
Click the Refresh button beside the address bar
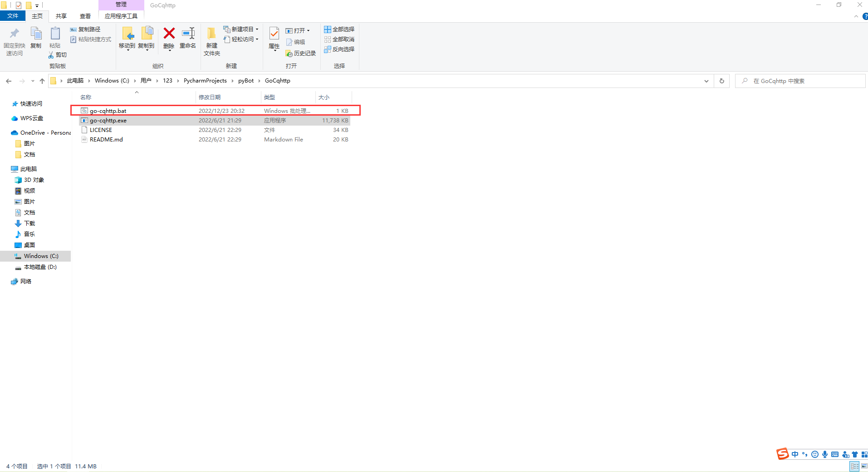[722, 81]
